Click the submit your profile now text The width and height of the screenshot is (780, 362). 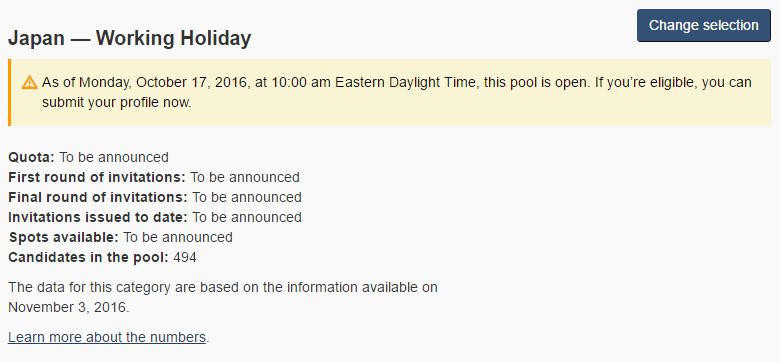[x=116, y=103]
